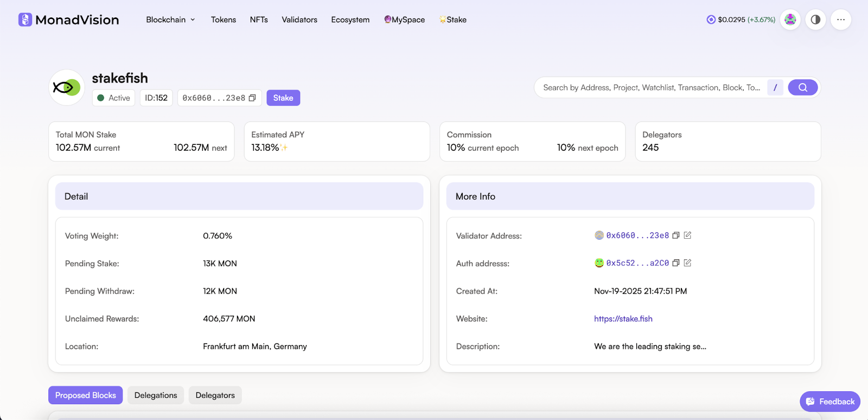
Task: Open the three-dots more options menu
Action: pyautogui.click(x=840, y=20)
